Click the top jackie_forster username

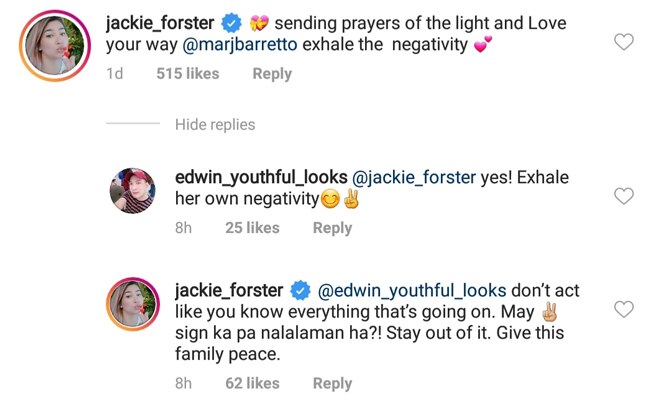(160, 23)
